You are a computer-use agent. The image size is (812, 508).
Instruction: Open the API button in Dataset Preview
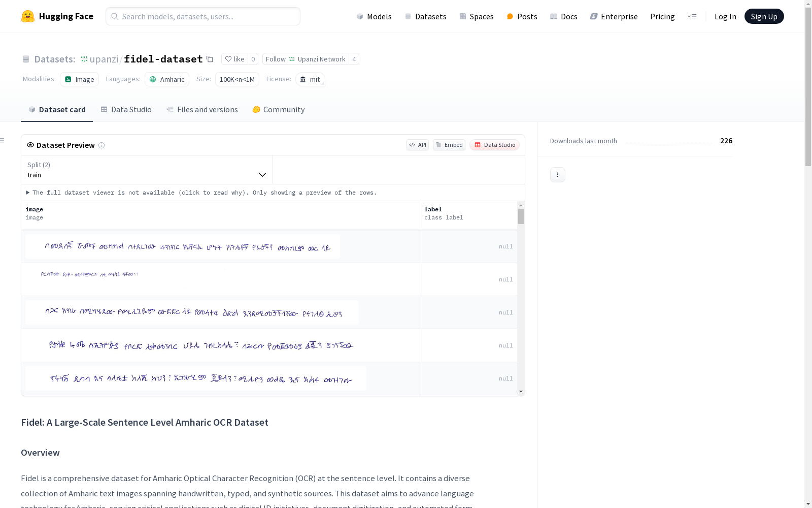(418, 145)
